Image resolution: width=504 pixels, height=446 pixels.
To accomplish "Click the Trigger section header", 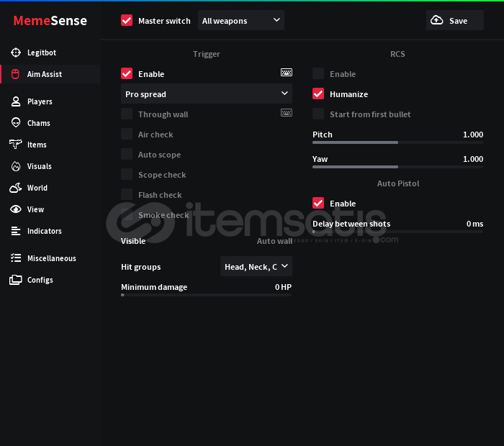I will [207, 54].
